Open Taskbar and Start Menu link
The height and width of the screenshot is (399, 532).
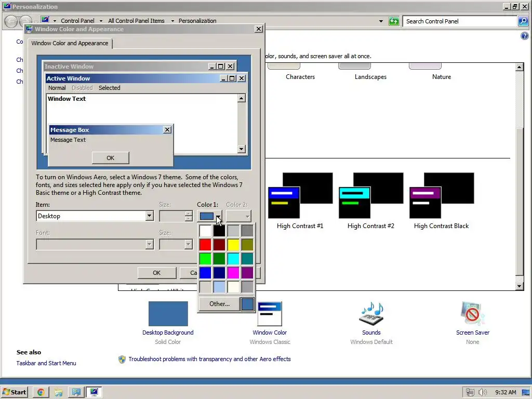pyautogui.click(x=46, y=363)
